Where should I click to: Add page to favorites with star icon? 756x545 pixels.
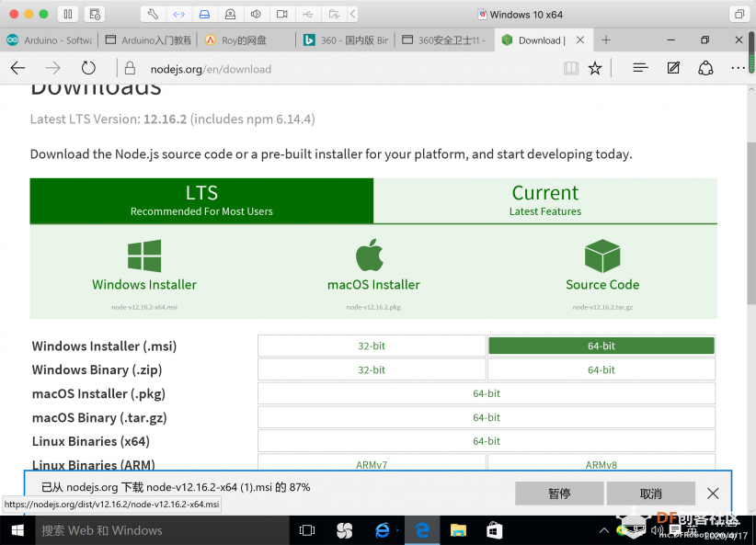(595, 68)
